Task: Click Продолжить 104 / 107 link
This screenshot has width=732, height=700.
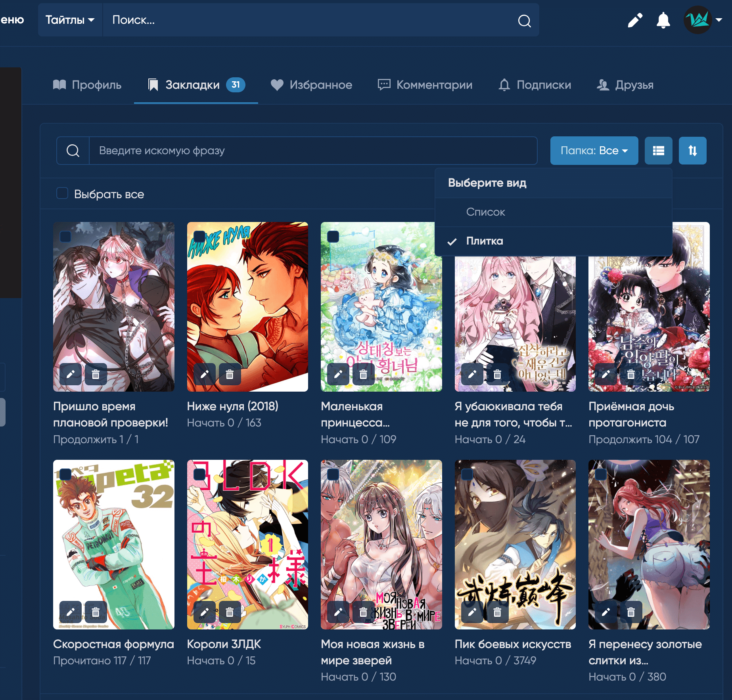Action: click(x=644, y=439)
